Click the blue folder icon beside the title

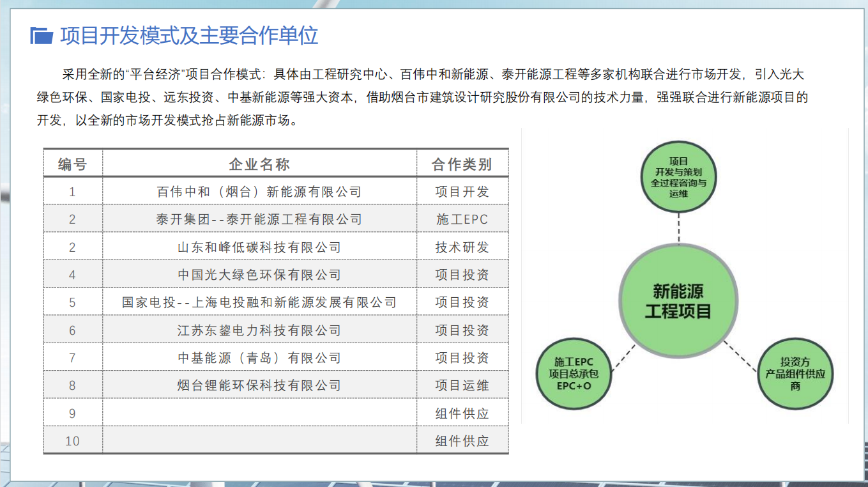coord(42,36)
